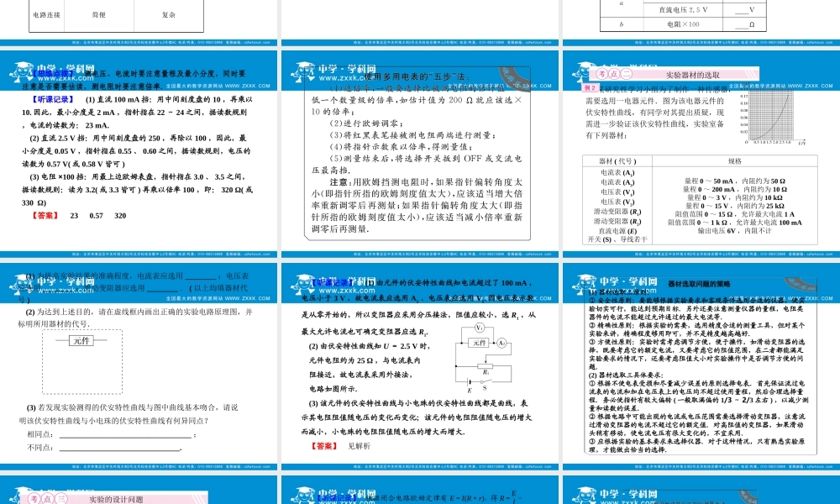Click the blank line after 相同点
The width and height of the screenshot is (840, 504).
pos(127,435)
